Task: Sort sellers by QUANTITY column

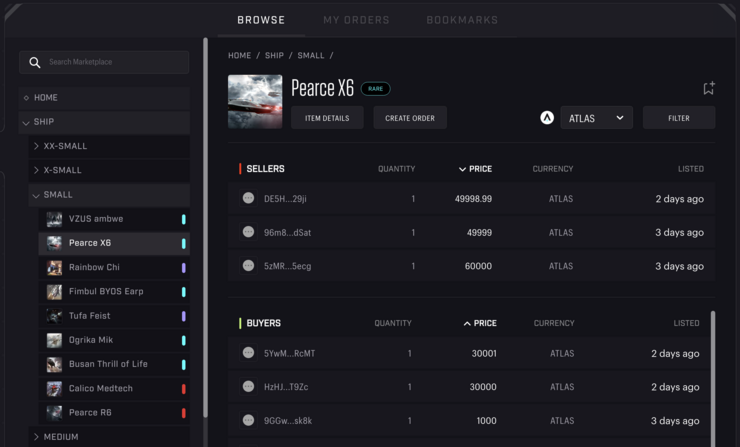Action: click(x=396, y=169)
